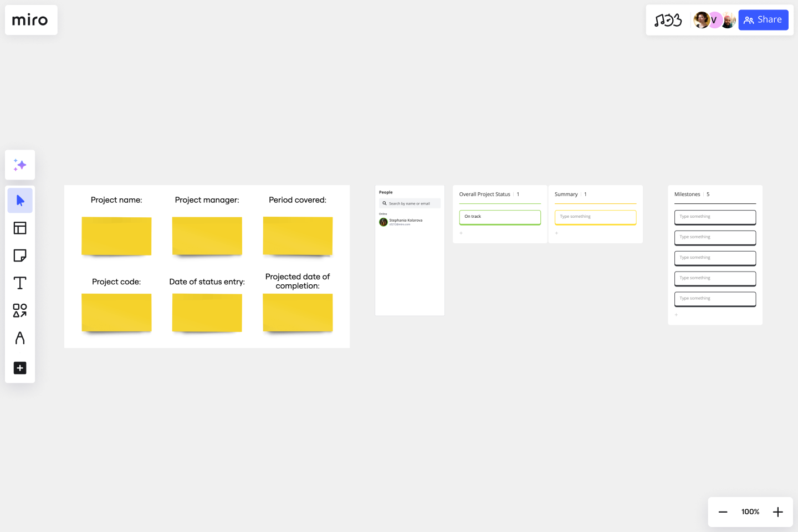
Task: Zoom in using the plus icon
Action: click(x=777, y=511)
